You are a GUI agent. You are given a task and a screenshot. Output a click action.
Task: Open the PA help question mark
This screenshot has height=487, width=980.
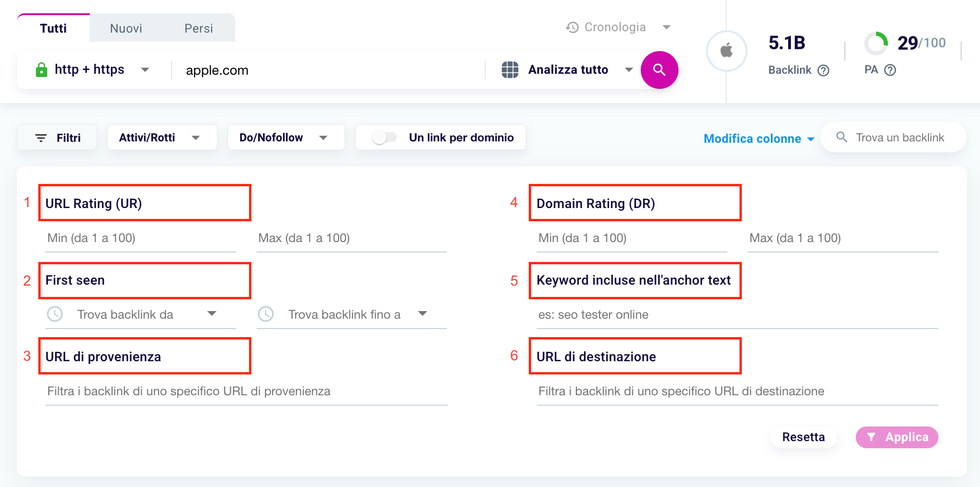pos(890,70)
